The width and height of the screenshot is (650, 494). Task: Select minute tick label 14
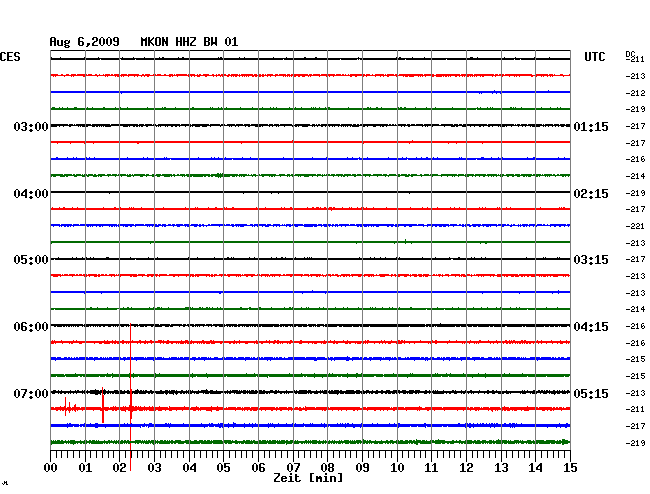[x=535, y=468]
